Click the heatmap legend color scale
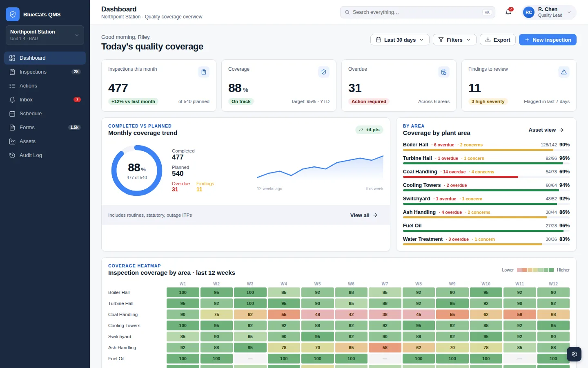 [535, 270]
